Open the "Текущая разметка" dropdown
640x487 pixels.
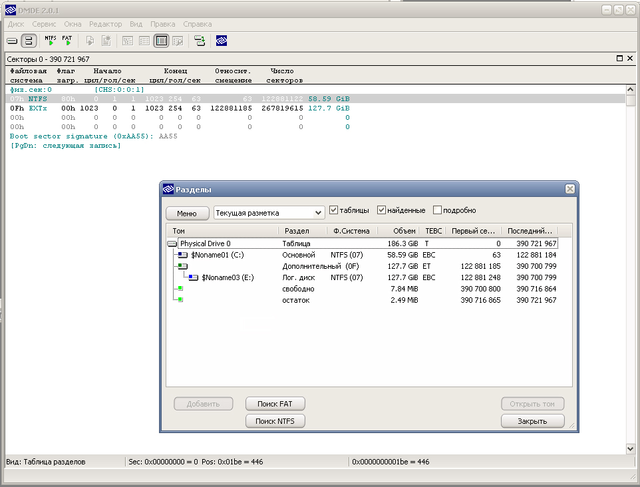point(318,212)
